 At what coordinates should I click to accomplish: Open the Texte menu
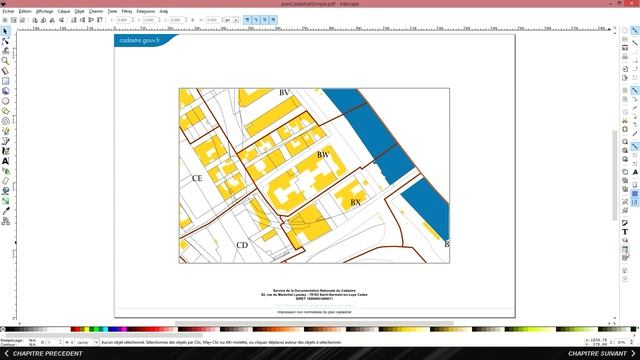(112, 11)
